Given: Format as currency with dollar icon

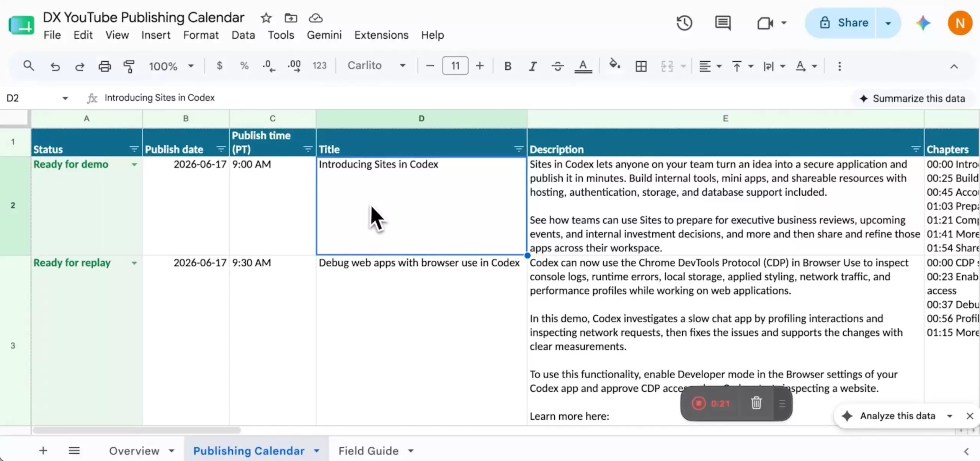Looking at the screenshot, I should tap(219, 66).
